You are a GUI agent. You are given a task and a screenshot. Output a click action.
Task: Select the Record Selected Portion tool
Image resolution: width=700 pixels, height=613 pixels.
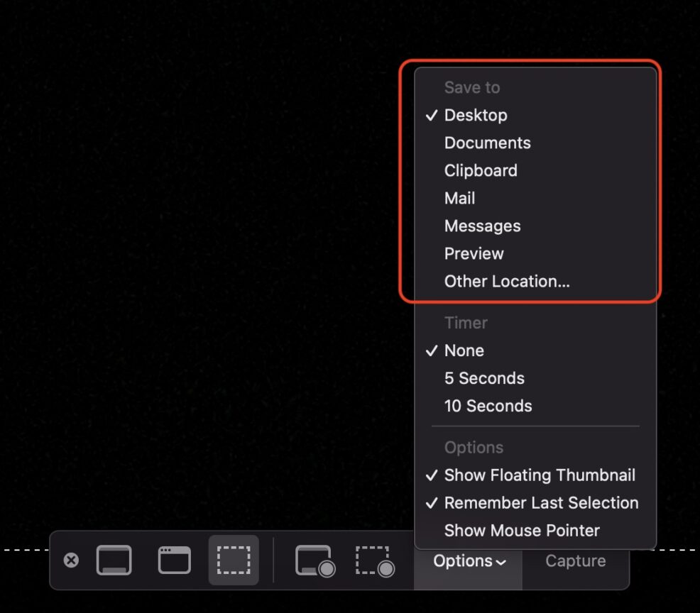pos(375,560)
